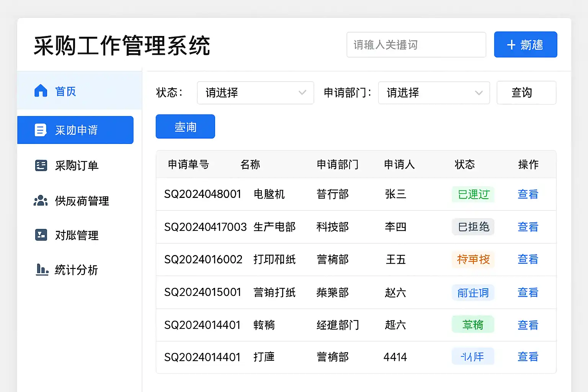Click the reconciliation management icon

[x=41, y=235]
